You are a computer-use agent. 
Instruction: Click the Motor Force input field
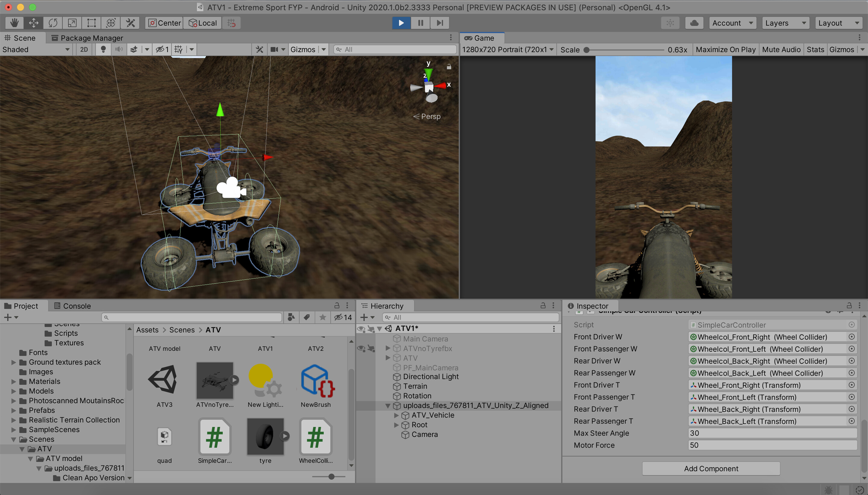click(772, 445)
